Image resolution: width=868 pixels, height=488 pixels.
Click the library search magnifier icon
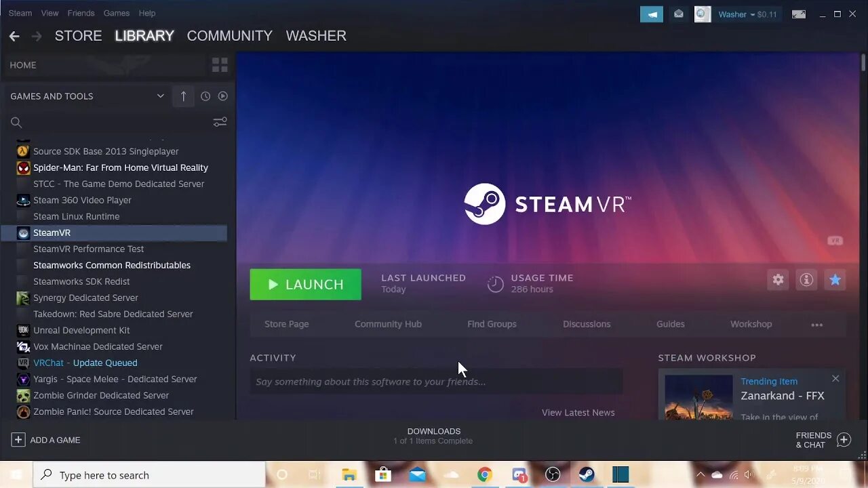point(16,123)
